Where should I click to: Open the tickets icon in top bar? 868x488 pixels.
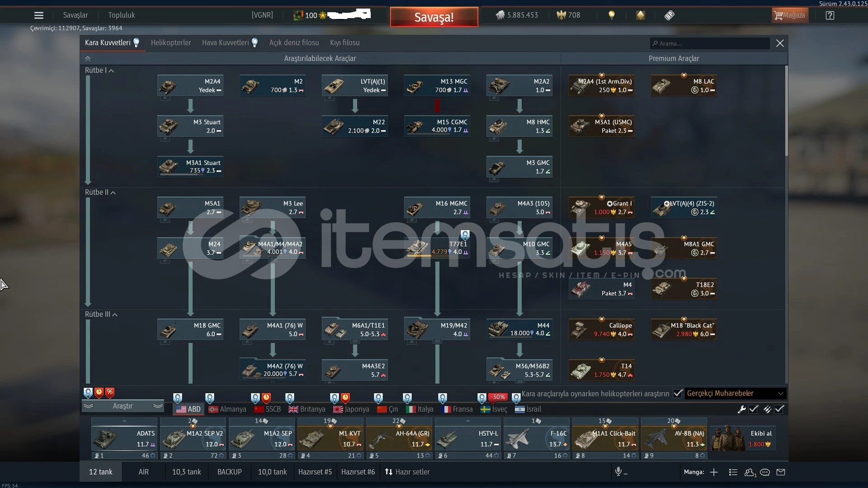670,15
